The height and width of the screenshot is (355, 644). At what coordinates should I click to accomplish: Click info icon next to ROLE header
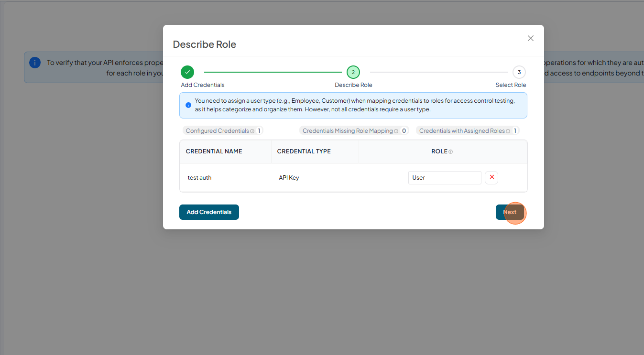coord(450,151)
